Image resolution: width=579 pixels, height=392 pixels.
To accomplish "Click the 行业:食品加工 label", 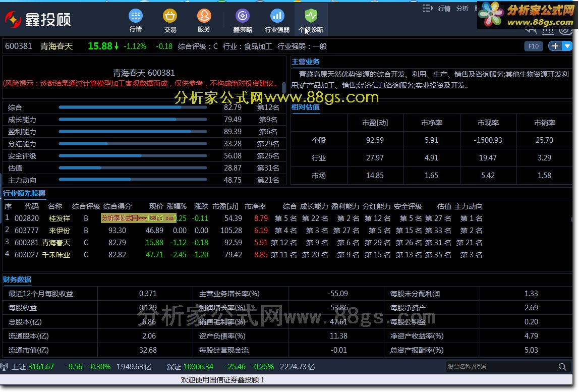I will point(248,46).
